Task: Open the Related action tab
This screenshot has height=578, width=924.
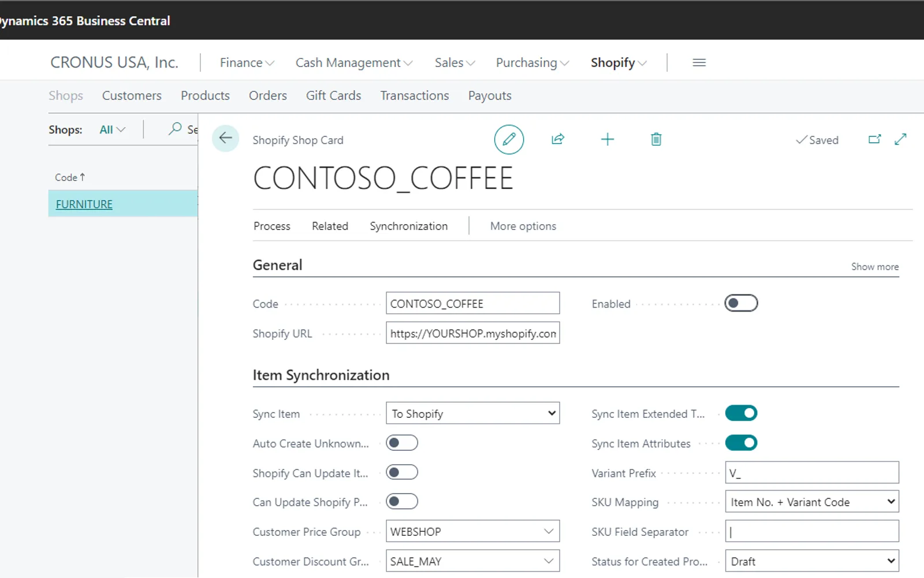Action: click(x=330, y=226)
